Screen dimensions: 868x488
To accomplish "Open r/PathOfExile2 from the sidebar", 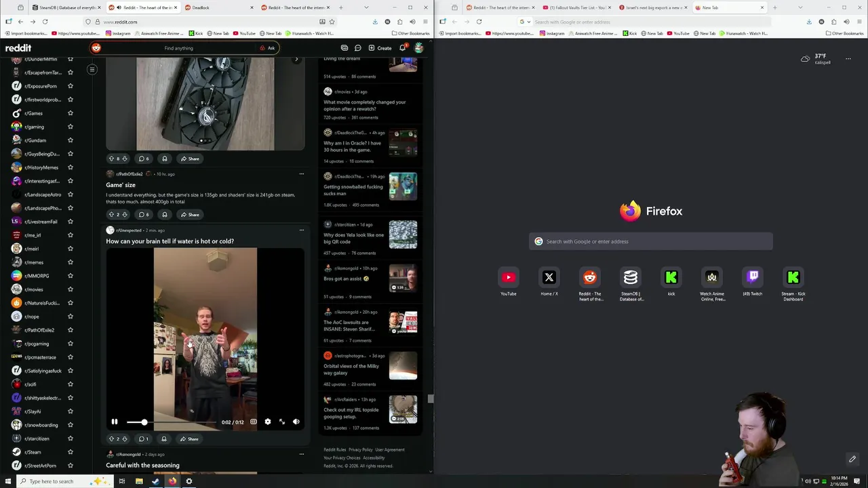I will click(x=39, y=330).
